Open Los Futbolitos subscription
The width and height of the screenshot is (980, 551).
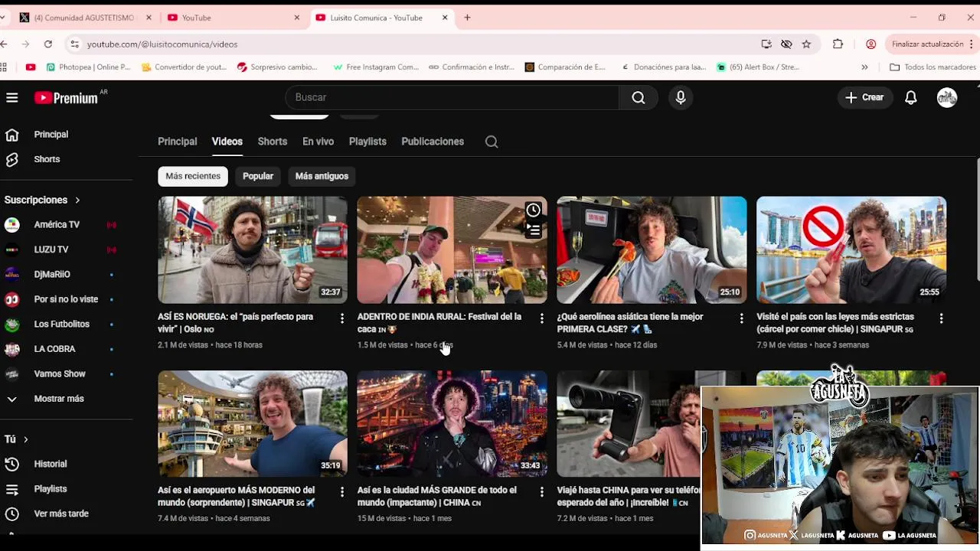[61, 324]
